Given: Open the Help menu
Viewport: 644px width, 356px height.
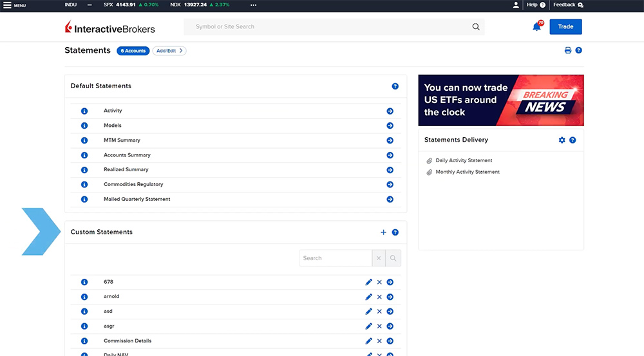Looking at the screenshot, I should pyautogui.click(x=535, y=5).
